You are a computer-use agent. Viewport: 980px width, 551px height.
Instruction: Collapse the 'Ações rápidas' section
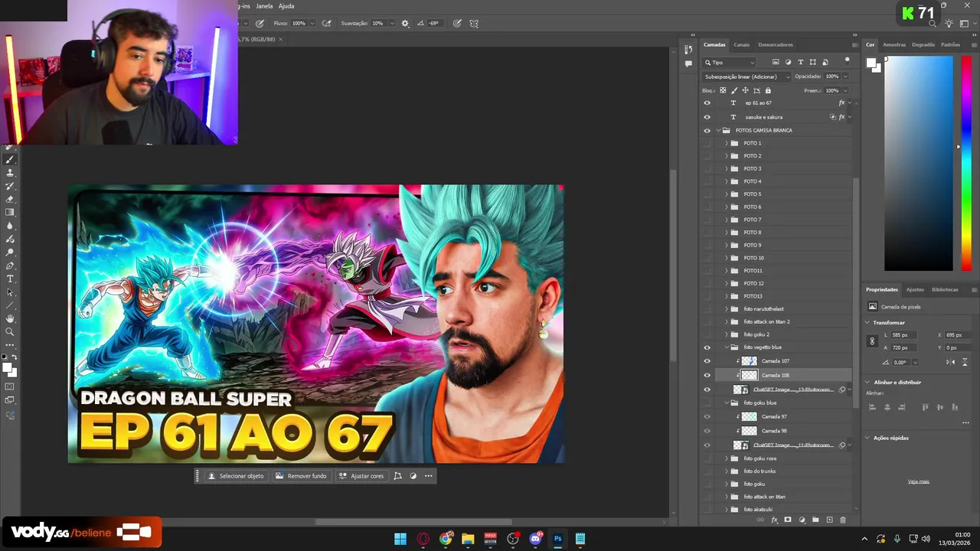pos(867,438)
